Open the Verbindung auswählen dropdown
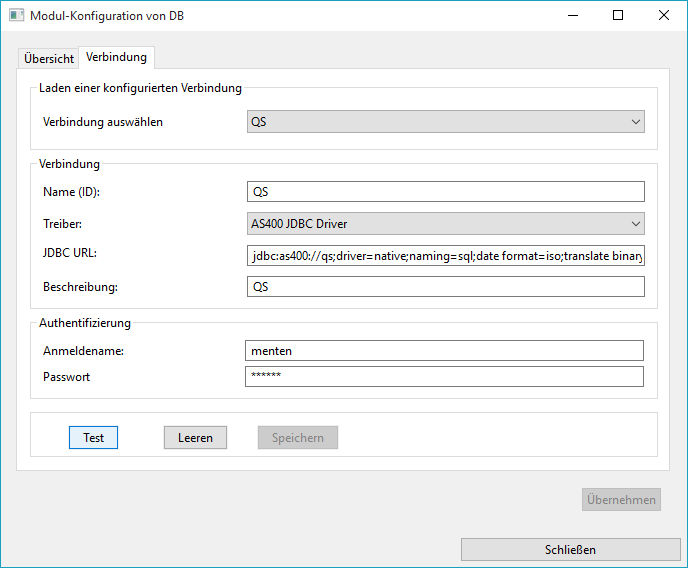Screen dimensions: 688x568 coord(445,122)
